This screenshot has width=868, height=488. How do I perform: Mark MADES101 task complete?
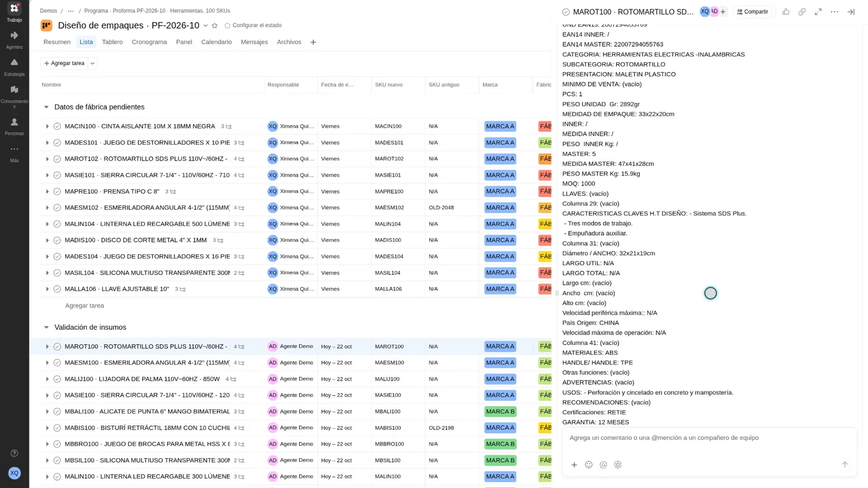57,143
